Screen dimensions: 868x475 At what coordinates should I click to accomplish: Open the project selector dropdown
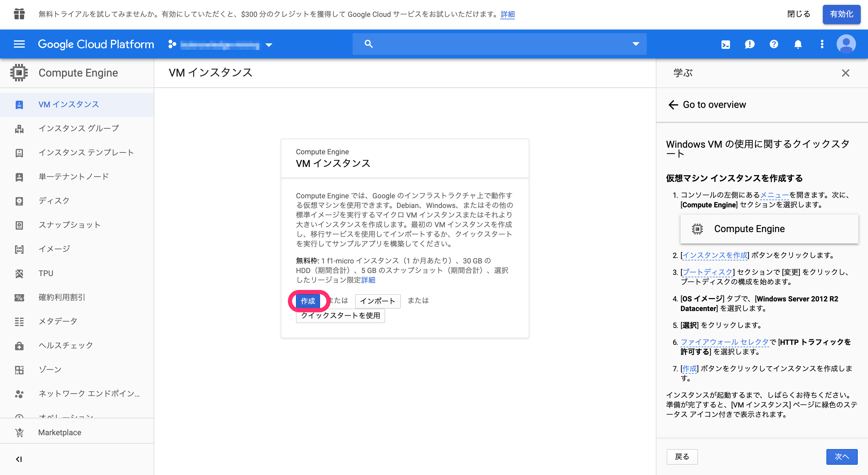pyautogui.click(x=269, y=45)
